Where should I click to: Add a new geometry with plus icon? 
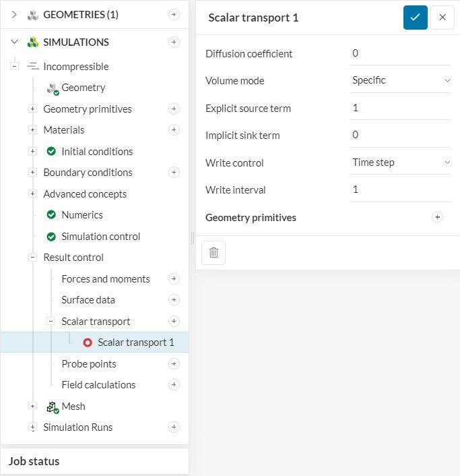174,15
